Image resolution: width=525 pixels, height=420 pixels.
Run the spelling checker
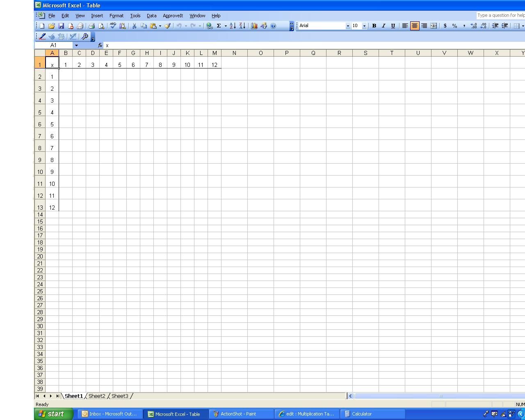click(x=112, y=25)
